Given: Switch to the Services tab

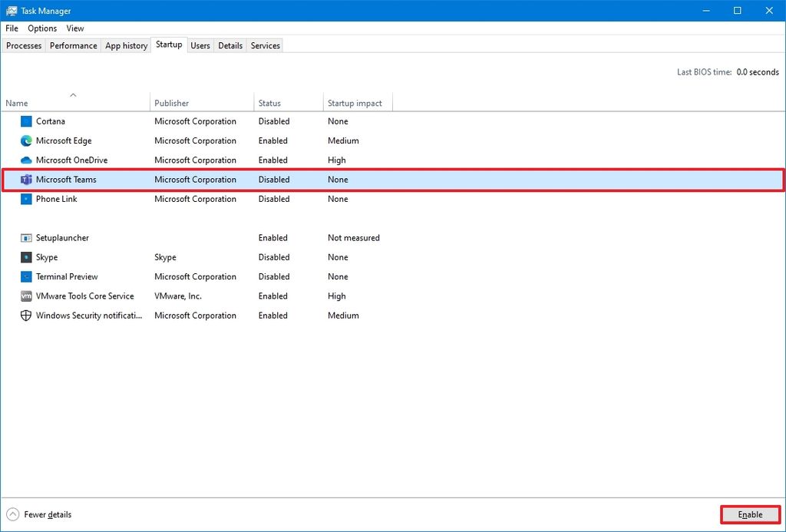Looking at the screenshot, I should (264, 45).
